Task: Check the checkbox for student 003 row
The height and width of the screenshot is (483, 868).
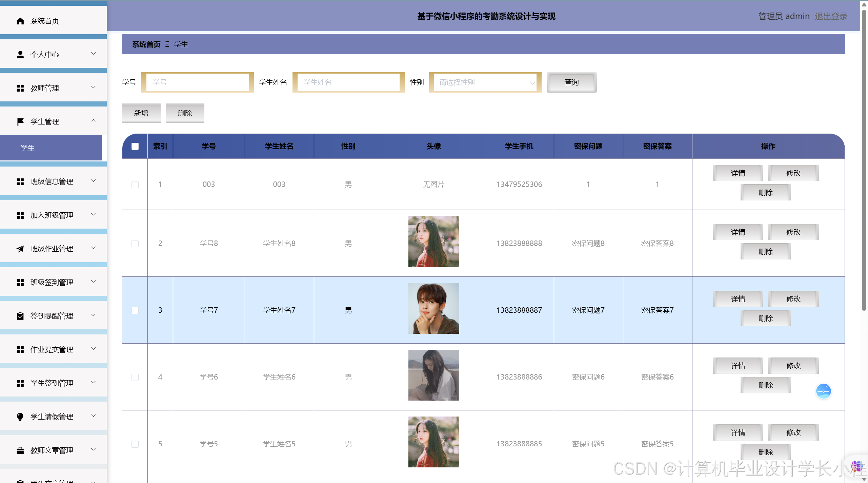Action: click(135, 185)
